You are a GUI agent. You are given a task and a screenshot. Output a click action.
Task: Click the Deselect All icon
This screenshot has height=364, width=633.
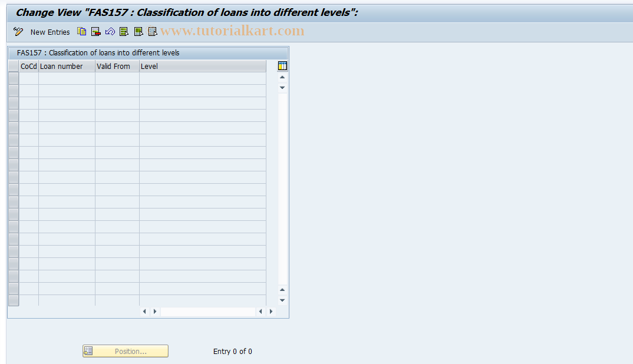[x=152, y=31]
